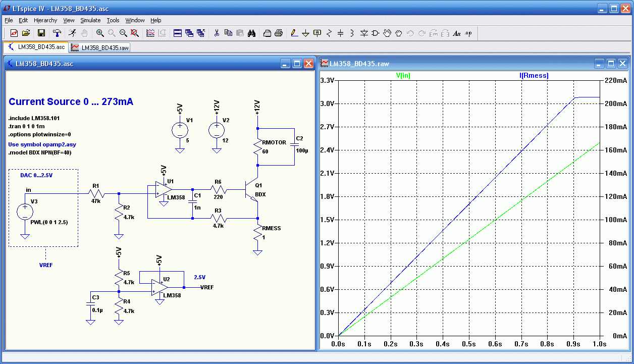The width and height of the screenshot is (634, 364).
Task: Select the SPICE directive '.op' tool
Action: tap(468, 33)
